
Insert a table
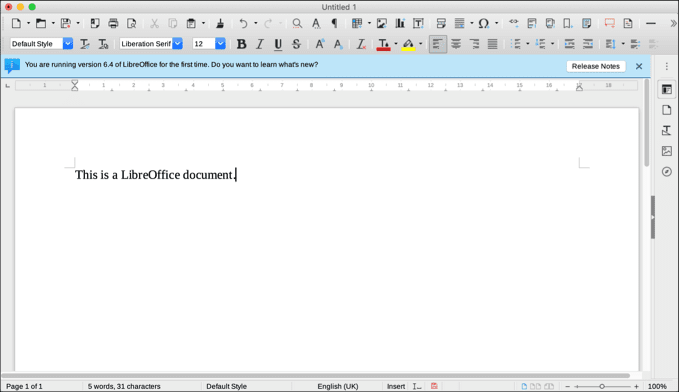[357, 23]
